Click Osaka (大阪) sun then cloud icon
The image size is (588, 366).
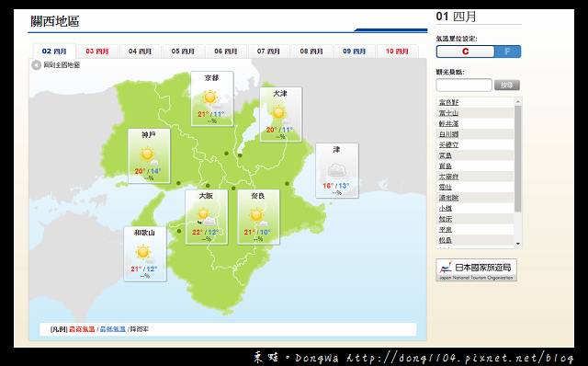coord(206,216)
